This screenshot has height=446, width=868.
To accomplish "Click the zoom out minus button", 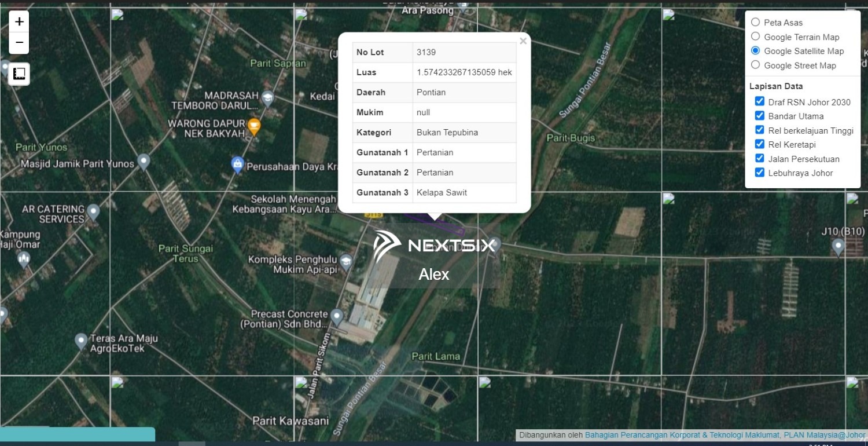I will point(19,43).
